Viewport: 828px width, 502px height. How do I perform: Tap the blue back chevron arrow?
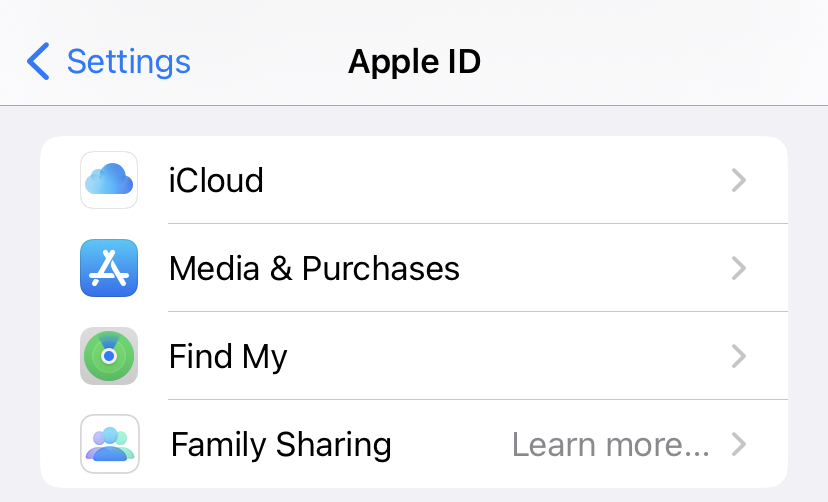(x=38, y=62)
